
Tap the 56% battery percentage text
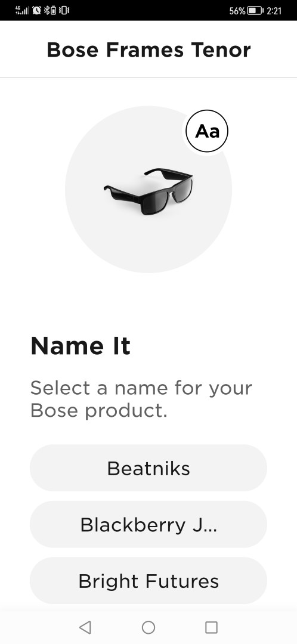237,11
